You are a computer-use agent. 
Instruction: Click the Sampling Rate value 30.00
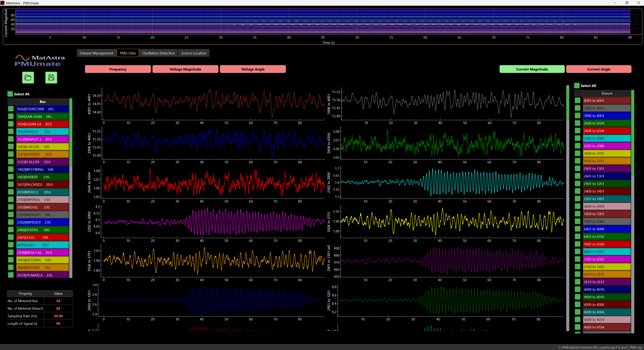pos(58,316)
